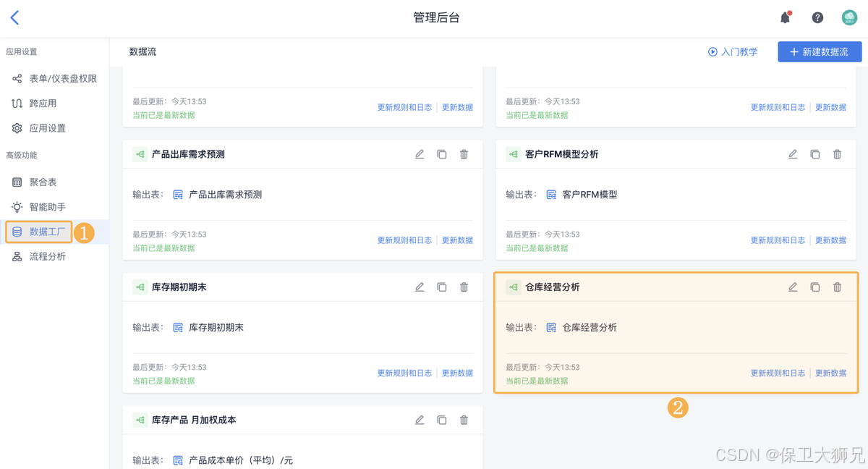The image size is (868, 469).
Task: Open 更新规则和日志 for 库存期初期末
Action: (x=404, y=373)
